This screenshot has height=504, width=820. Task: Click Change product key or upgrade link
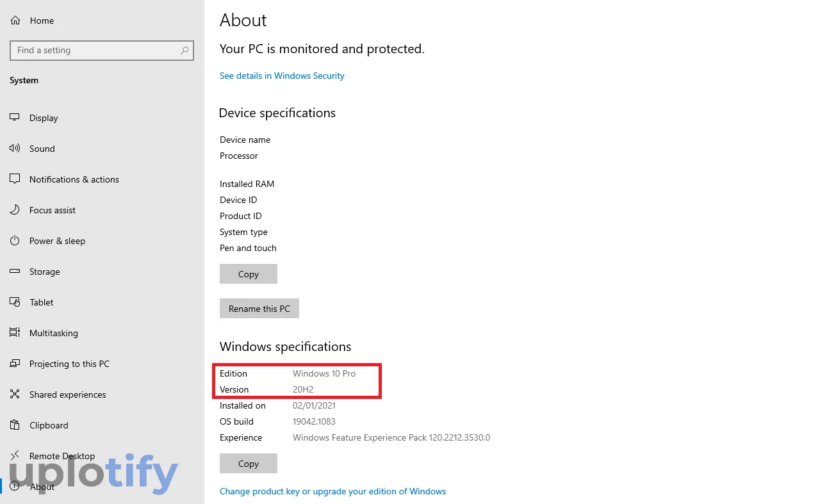pyautogui.click(x=332, y=491)
